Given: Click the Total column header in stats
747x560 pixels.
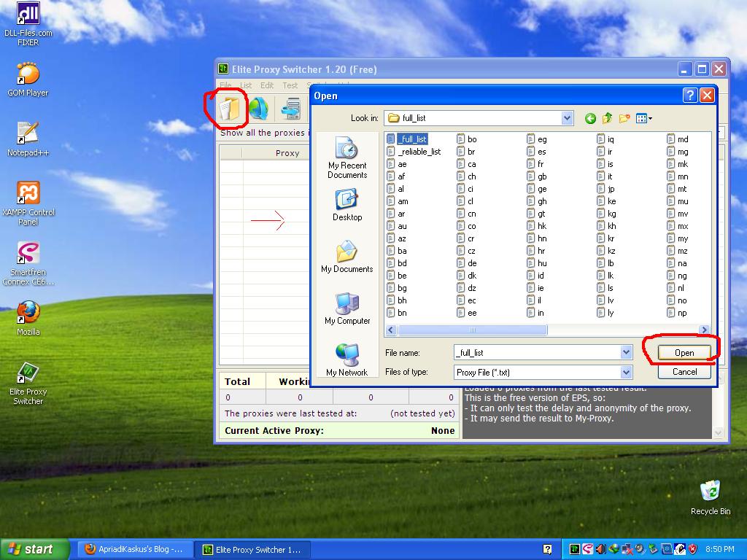Looking at the screenshot, I should tap(242, 381).
